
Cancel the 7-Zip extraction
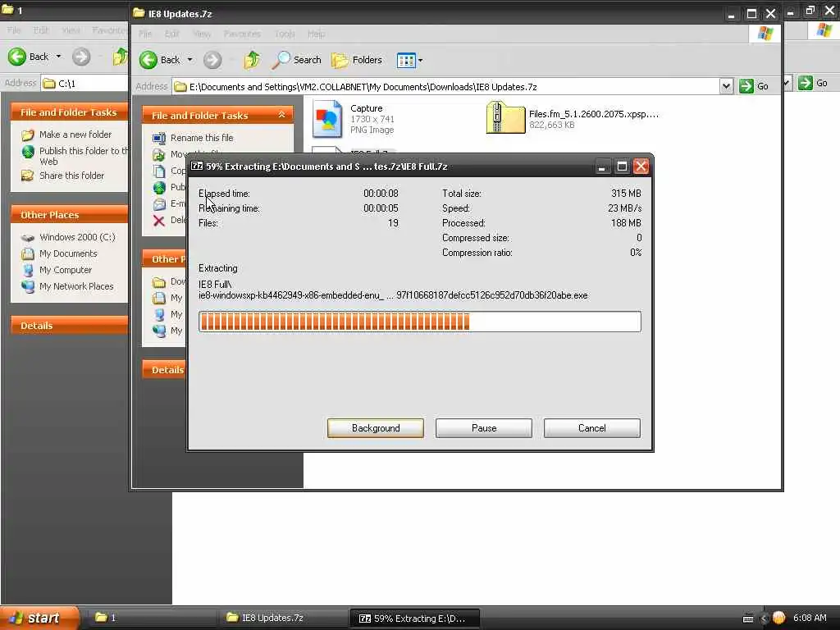point(592,428)
